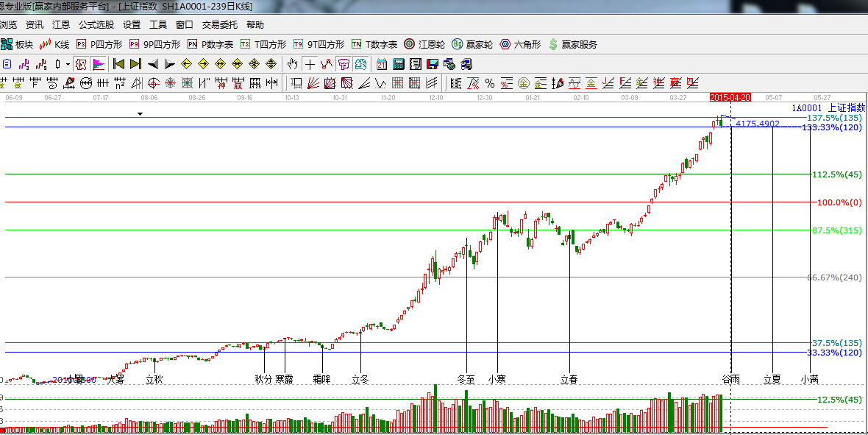Click the hand pan tool icon
Image resolution: width=868 pixels, height=435 pixels.
(293, 64)
